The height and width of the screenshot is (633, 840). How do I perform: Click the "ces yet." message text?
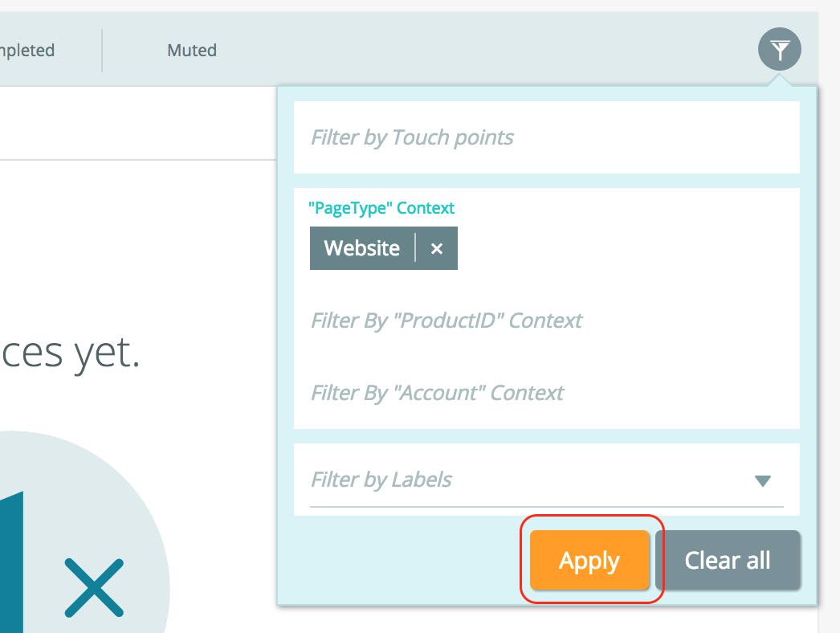point(70,353)
